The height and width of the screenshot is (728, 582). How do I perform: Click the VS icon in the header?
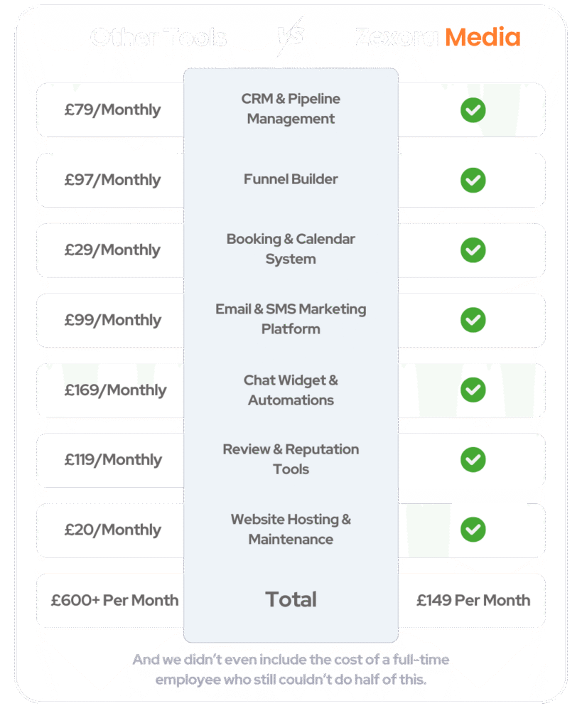pyautogui.click(x=290, y=36)
